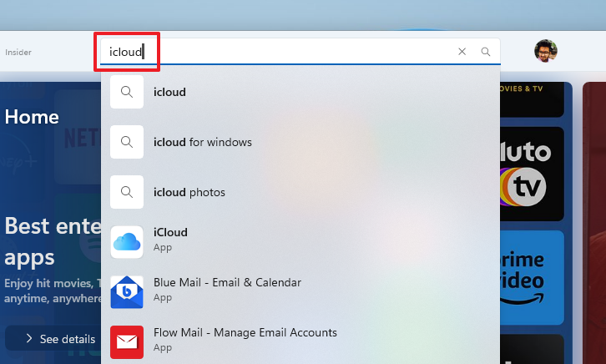Click magnifier icon beside 'icloud photos'

127,192
